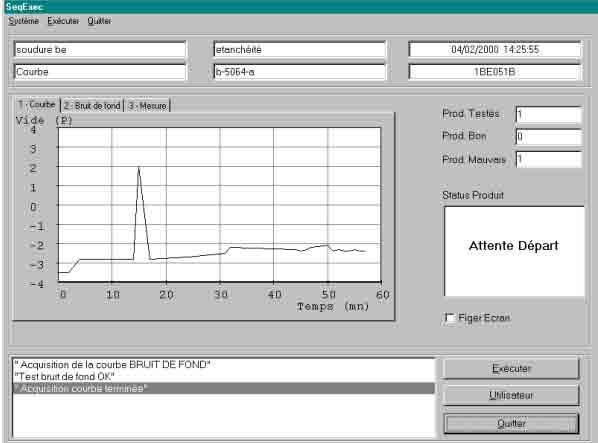Click the 'Attente Départ' status box
The width and height of the screenshot is (598, 443).
[514, 251]
